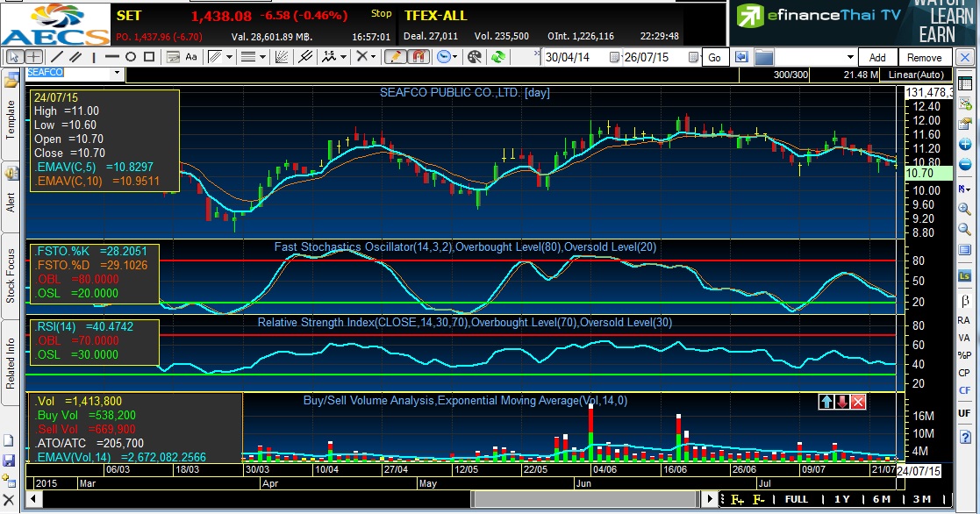The image size is (980, 514).
Task: Set chart range to 1Y
Action: [842, 499]
